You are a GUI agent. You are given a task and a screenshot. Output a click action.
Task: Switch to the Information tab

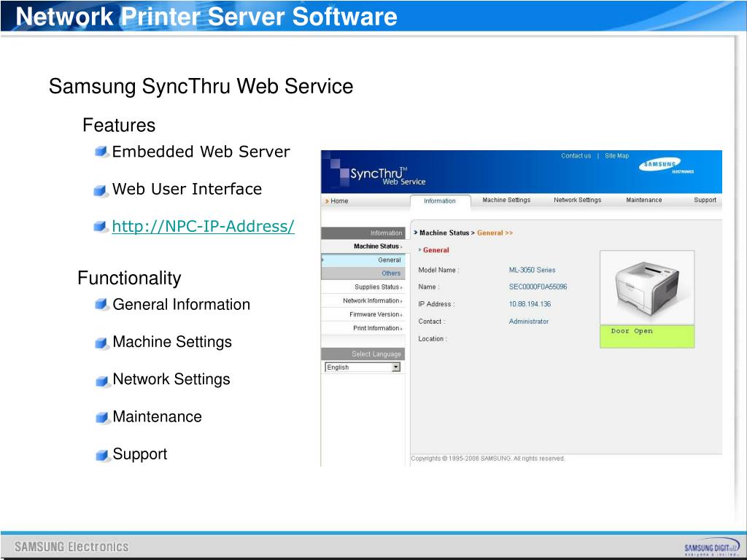coord(440,201)
